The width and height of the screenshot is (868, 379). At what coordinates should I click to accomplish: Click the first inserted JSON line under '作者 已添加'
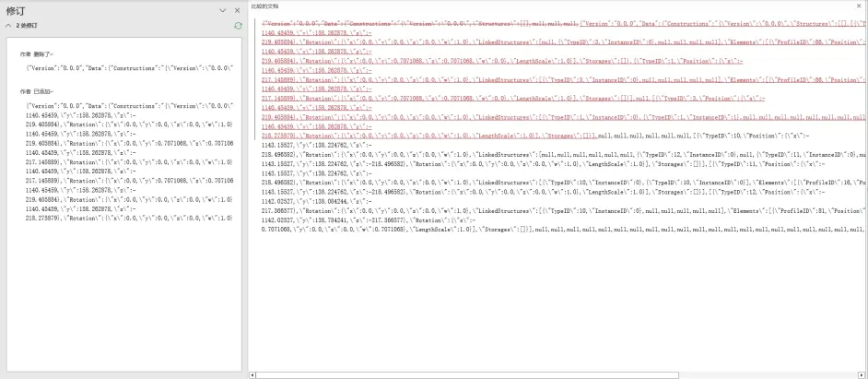click(130, 105)
